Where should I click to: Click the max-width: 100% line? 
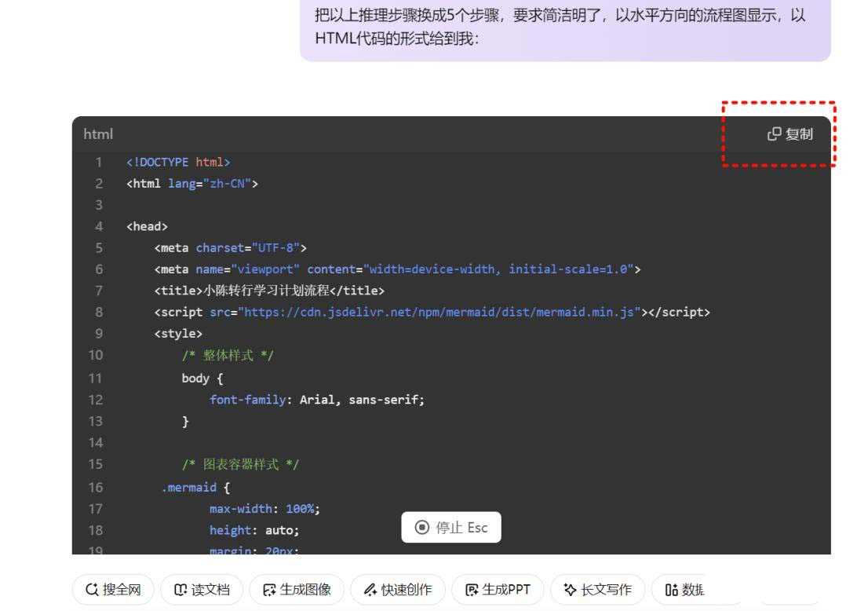click(x=264, y=509)
